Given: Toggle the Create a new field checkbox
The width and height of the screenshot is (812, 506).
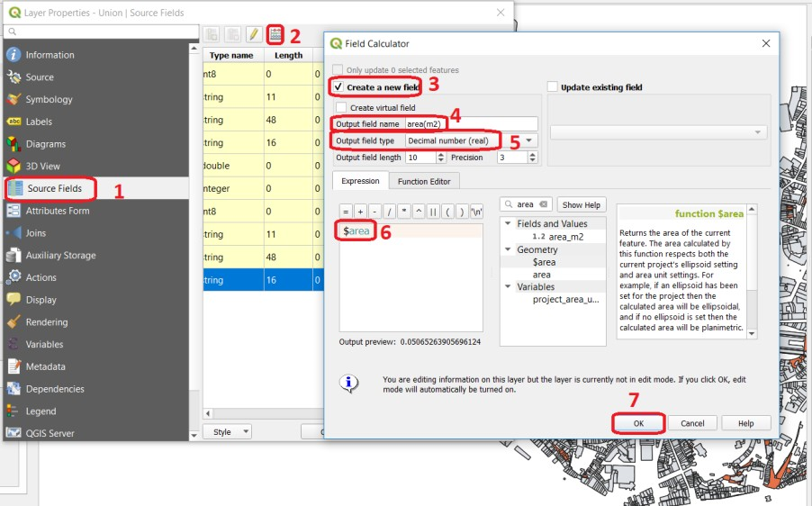Looking at the screenshot, I should (338, 87).
